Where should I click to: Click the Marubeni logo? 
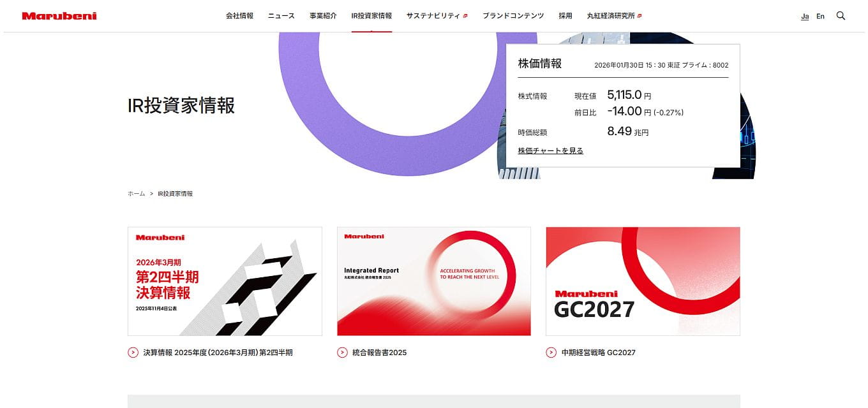click(x=60, y=15)
